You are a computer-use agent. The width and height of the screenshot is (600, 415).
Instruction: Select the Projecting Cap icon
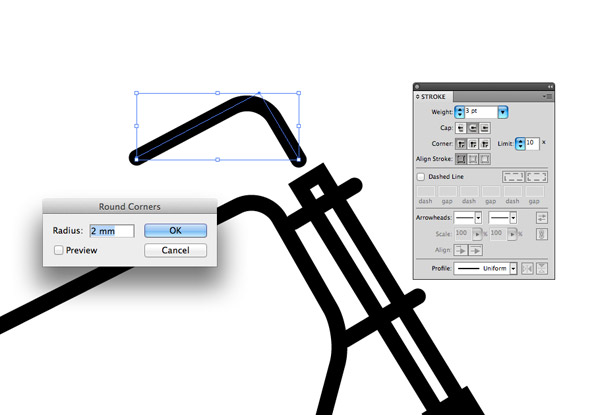tap(484, 128)
